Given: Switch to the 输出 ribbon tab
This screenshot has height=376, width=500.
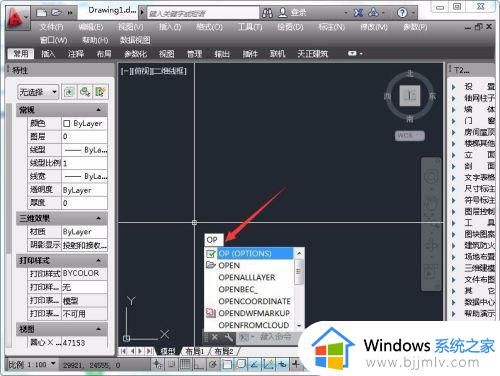Looking at the screenshot, I should [222, 54].
